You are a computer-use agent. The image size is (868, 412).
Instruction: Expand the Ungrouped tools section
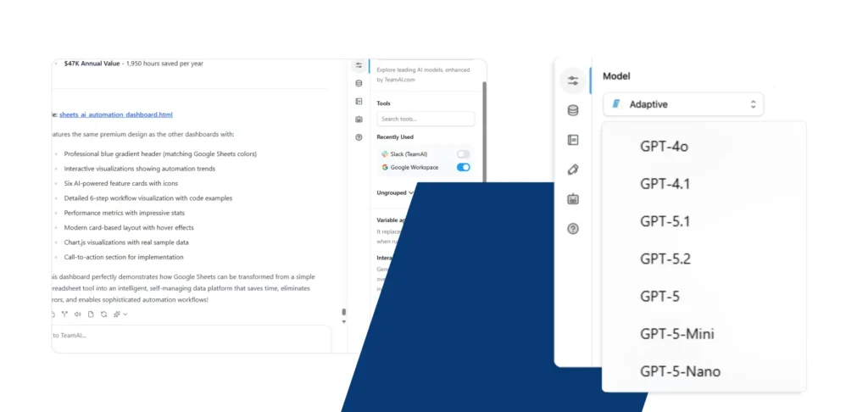click(x=395, y=192)
